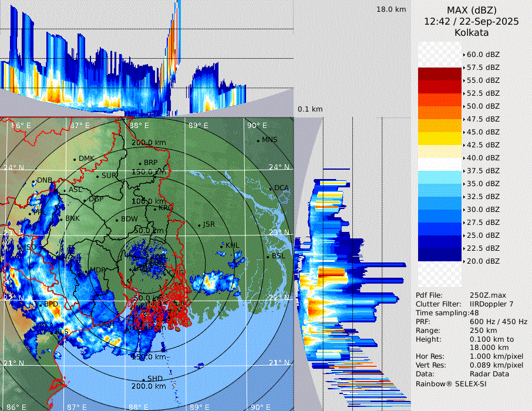Click the BRP station dot
The height and width of the screenshot is (411, 532).
140,163
